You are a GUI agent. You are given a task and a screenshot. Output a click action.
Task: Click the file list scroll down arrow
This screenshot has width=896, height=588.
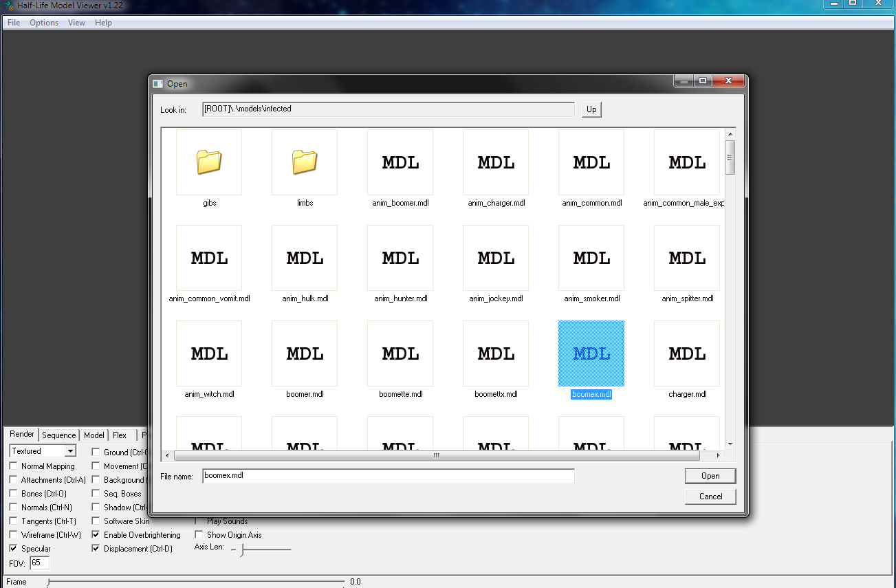730,444
